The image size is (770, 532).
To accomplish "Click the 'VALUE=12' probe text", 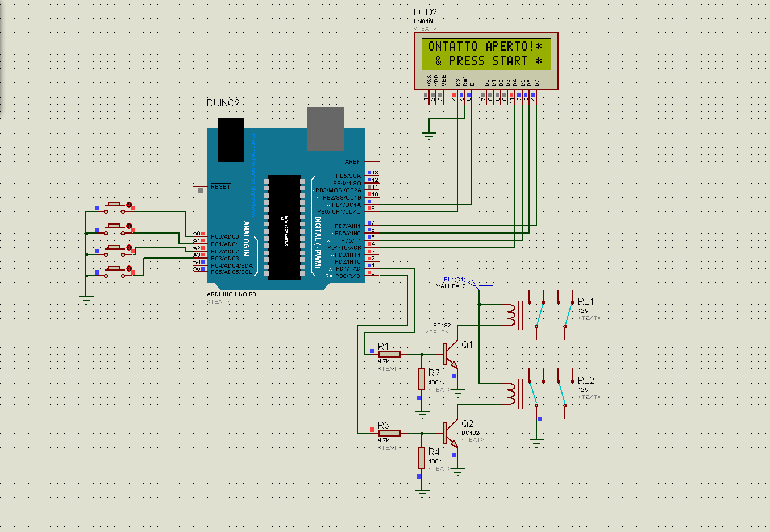I will point(451,286).
